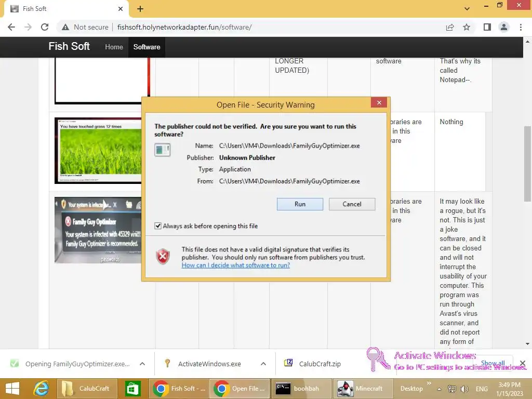This screenshot has width=532, height=399.
Task: Open the browser side panel icon
Action: (x=487, y=27)
